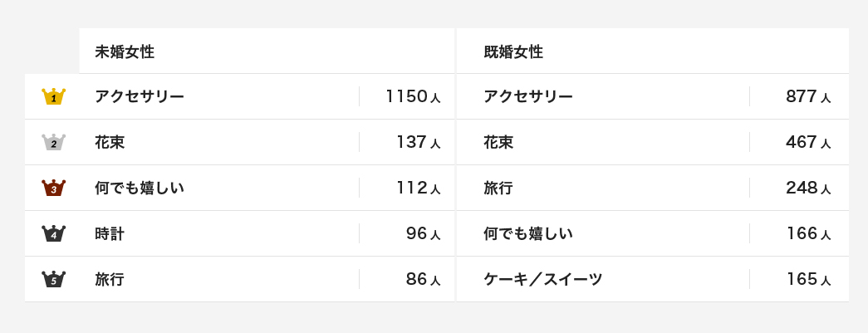This screenshot has height=333, width=868.
Task: Select the 未婚女性 column header
Action: [x=125, y=52]
